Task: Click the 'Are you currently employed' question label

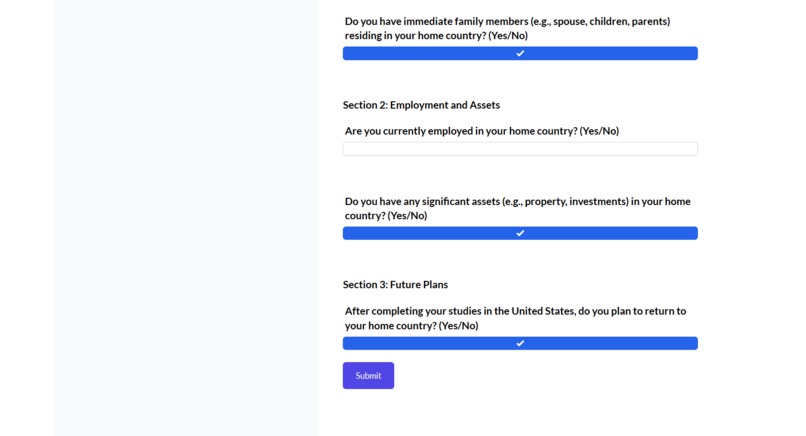Action: click(x=460, y=131)
